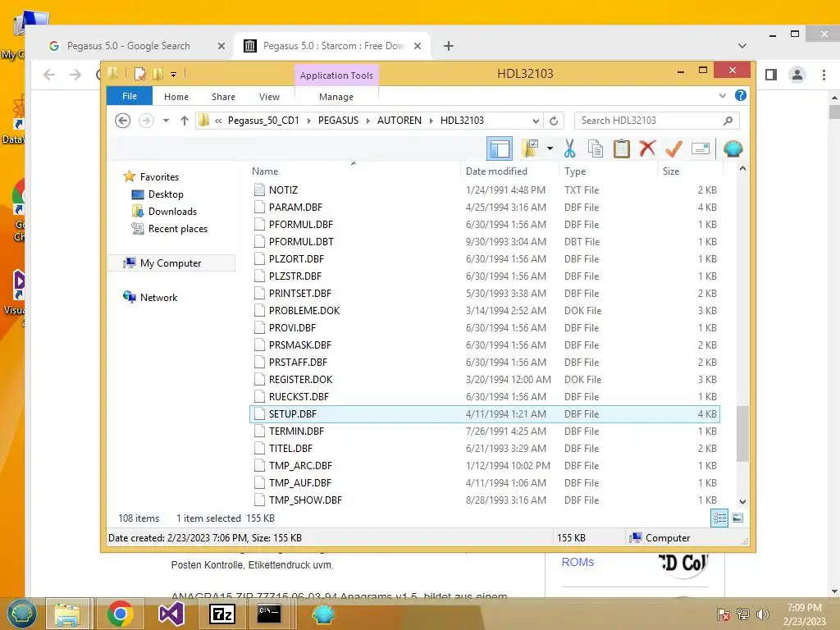Click the folder options toolbar icon
The height and width of the screenshot is (630, 840).
click(531, 148)
